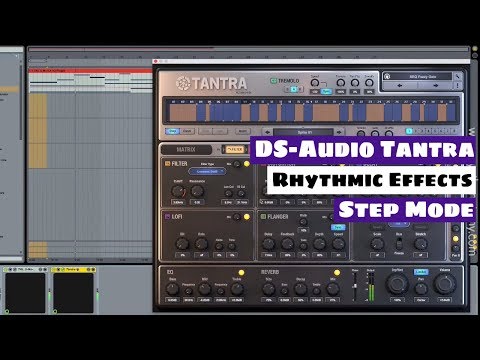Click the Filter Cutoff knob
480x360 pixels.
[178, 191]
